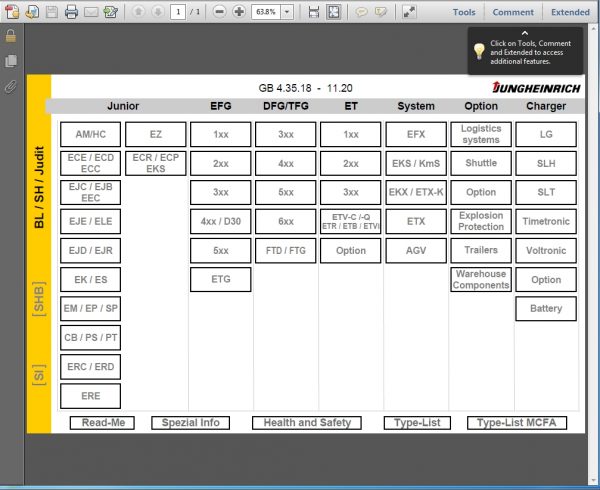
Task: Zoom in with the plus button
Action: (x=239, y=12)
